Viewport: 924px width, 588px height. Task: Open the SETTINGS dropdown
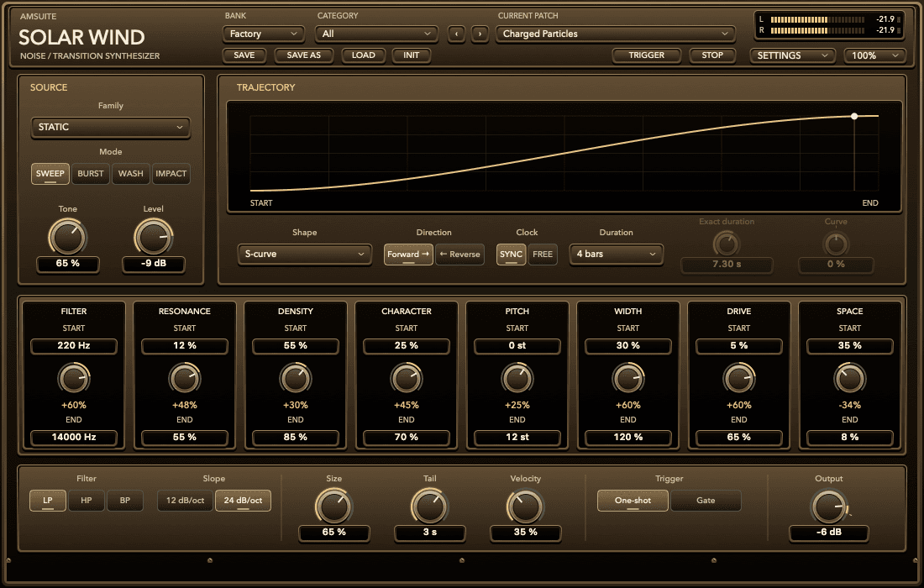pyautogui.click(x=792, y=55)
